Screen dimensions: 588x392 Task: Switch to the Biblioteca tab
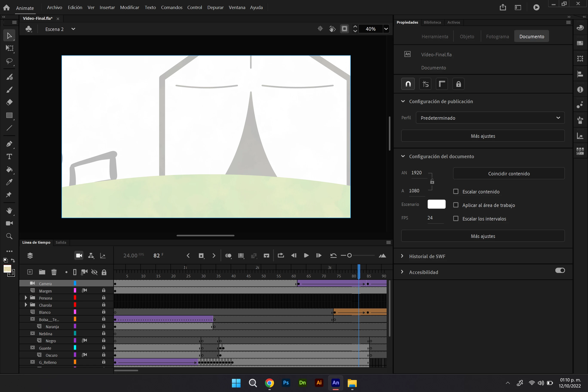tap(432, 22)
